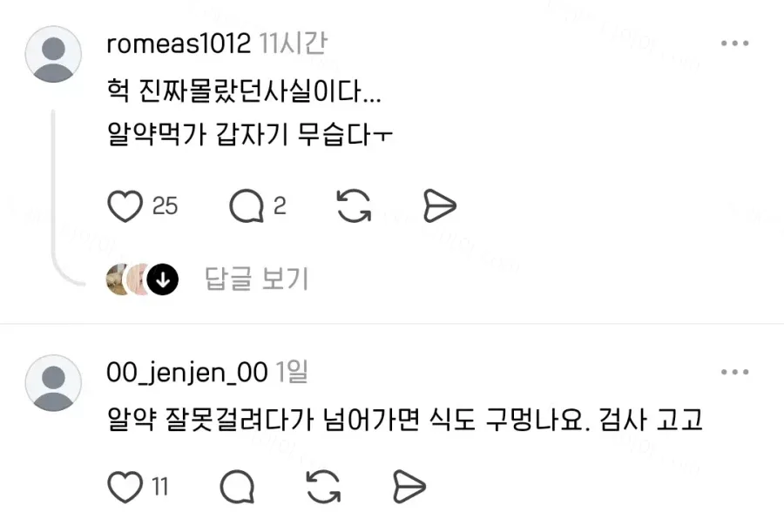Image resolution: width=784 pixels, height=532 pixels.
Task: Open reply icon on romeas1012's comment
Action: coord(247,206)
